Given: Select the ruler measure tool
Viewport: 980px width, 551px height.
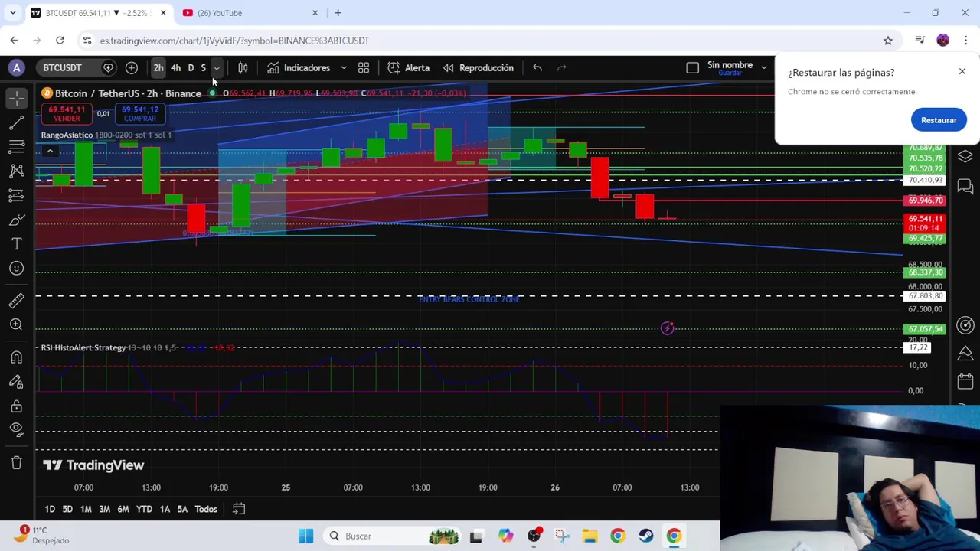Looking at the screenshot, I should (16, 300).
